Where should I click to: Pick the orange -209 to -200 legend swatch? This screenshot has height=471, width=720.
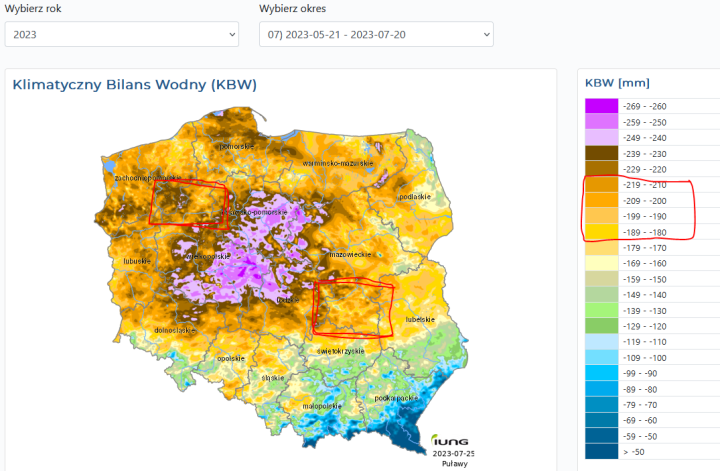(x=601, y=201)
